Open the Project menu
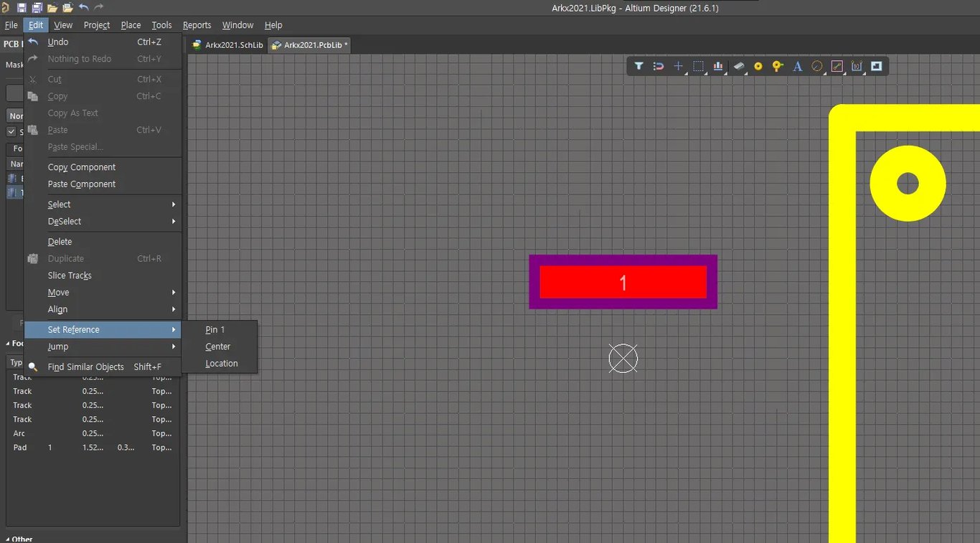This screenshot has width=980, height=543. click(97, 25)
